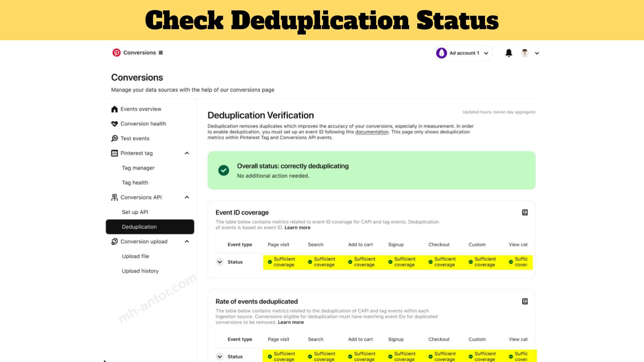644x362 pixels.
Task: Expand the profile account chevron
Action: click(x=537, y=53)
